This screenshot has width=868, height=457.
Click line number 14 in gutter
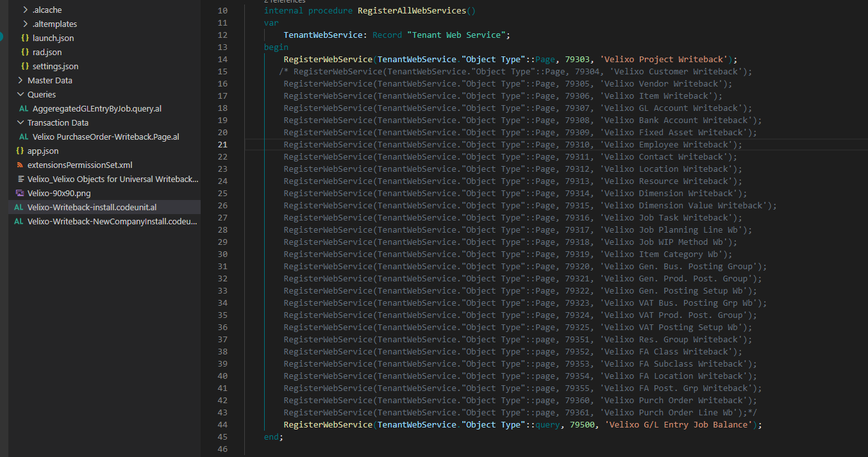[222, 59]
